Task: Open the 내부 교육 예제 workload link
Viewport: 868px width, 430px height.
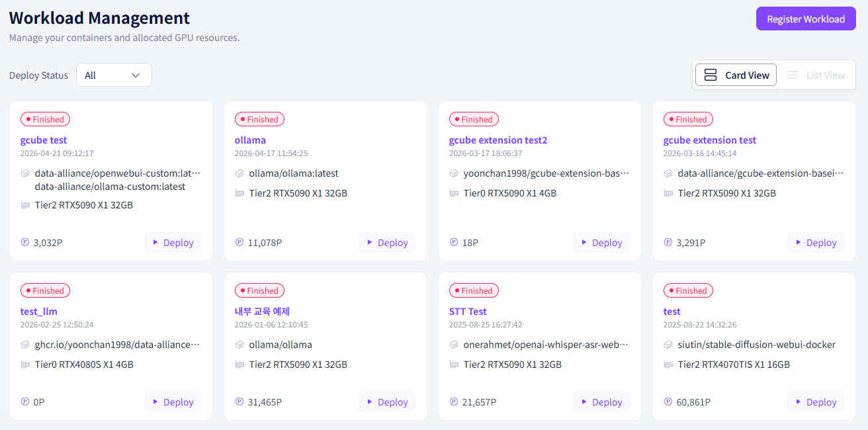Action: pyautogui.click(x=262, y=312)
